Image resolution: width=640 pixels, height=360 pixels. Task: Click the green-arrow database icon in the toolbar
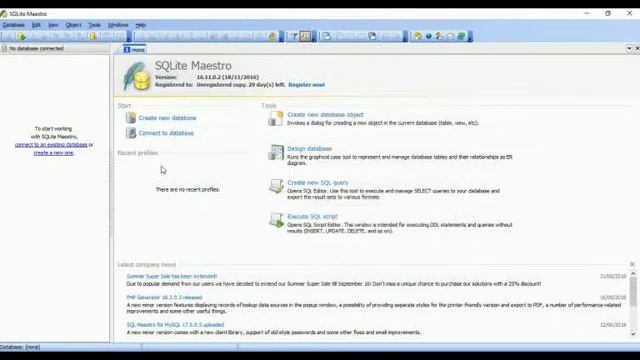tap(21, 37)
